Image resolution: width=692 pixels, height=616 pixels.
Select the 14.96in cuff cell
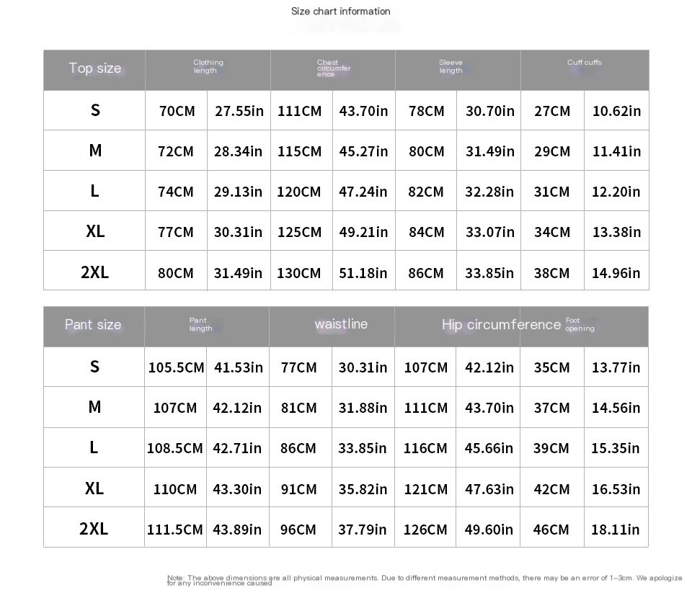click(x=616, y=273)
